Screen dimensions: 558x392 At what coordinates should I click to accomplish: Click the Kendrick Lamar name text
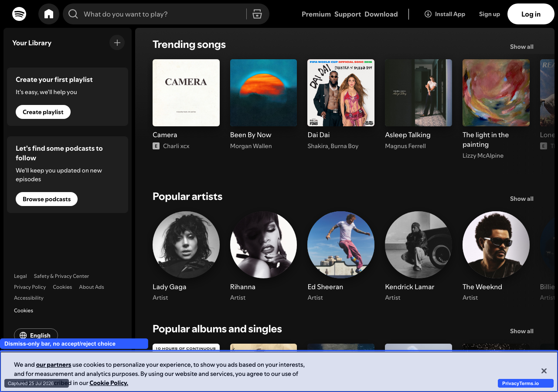(x=410, y=287)
